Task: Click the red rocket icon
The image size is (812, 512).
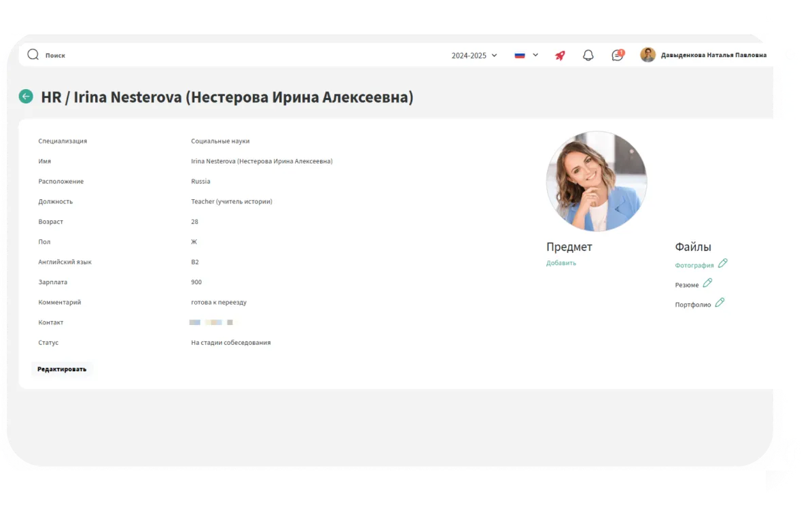Action: click(x=560, y=56)
